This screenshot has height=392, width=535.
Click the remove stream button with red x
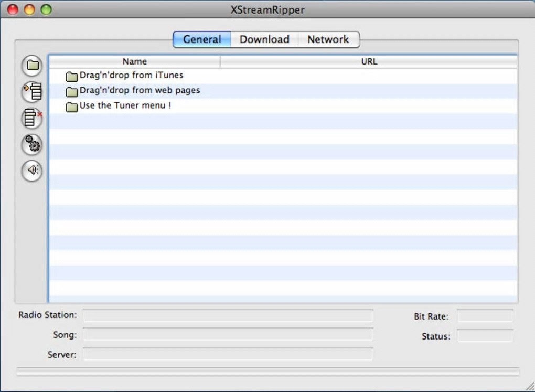[x=32, y=118]
